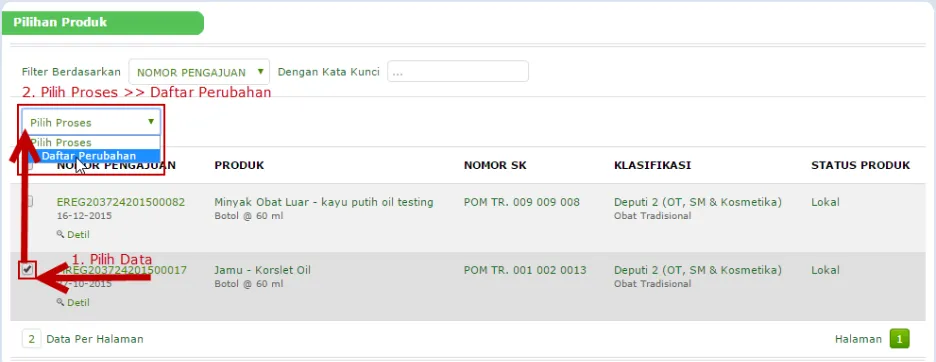
Task: Click Deputi 2 classification in Korslet Oil row
Action: coord(698,271)
